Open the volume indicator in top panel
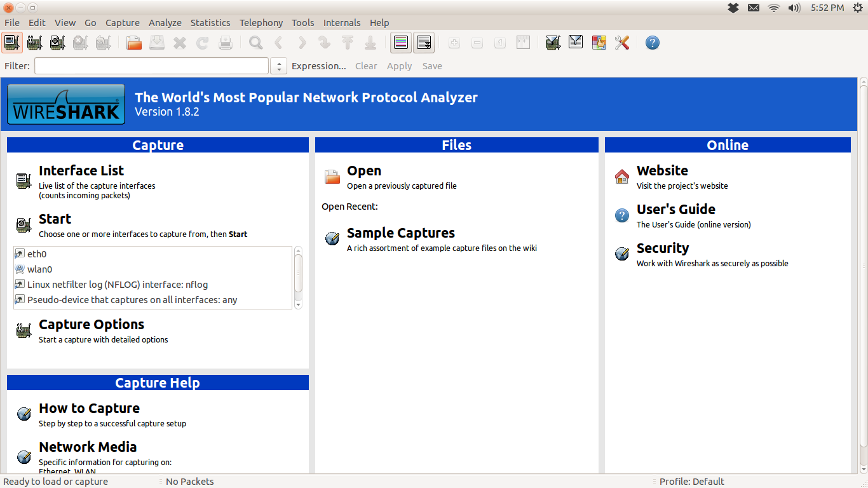868x488 pixels. (x=794, y=8)
